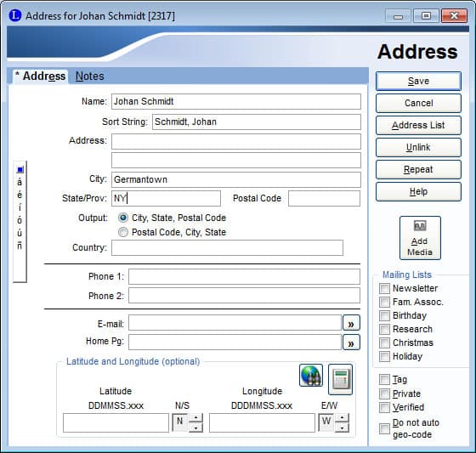Click the Longitude entry field
The image size is (476, 453).
click(x=262, y=422)
